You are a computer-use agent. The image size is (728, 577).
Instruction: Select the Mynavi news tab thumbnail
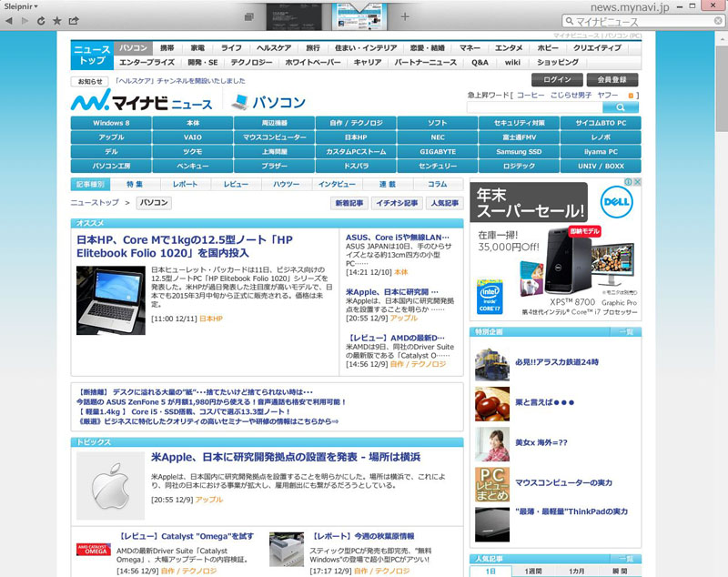[x=359, y=17]
